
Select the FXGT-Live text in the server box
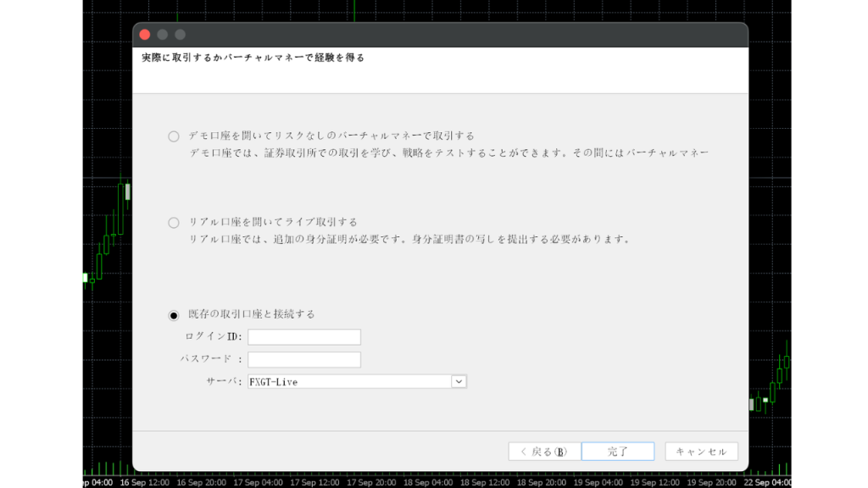[271, 380]
